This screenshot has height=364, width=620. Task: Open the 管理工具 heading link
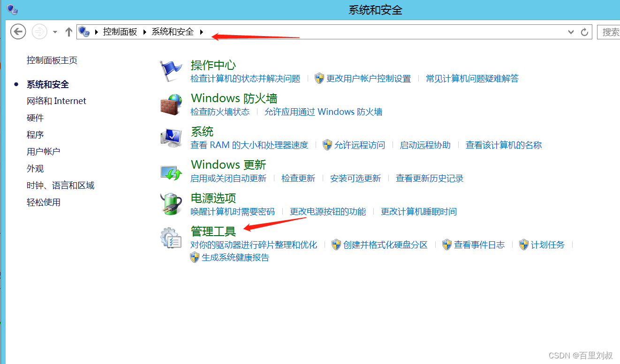[x=213, y=231]
